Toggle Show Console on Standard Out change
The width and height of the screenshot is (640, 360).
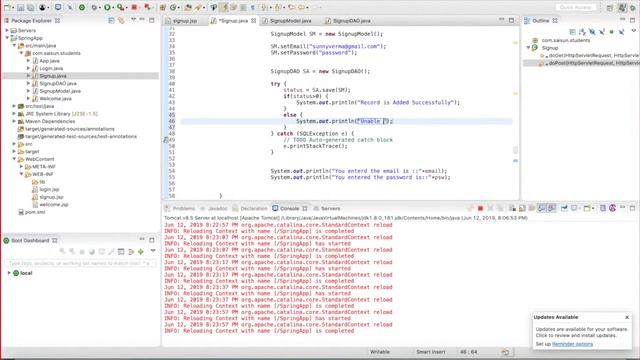point(541,208)
